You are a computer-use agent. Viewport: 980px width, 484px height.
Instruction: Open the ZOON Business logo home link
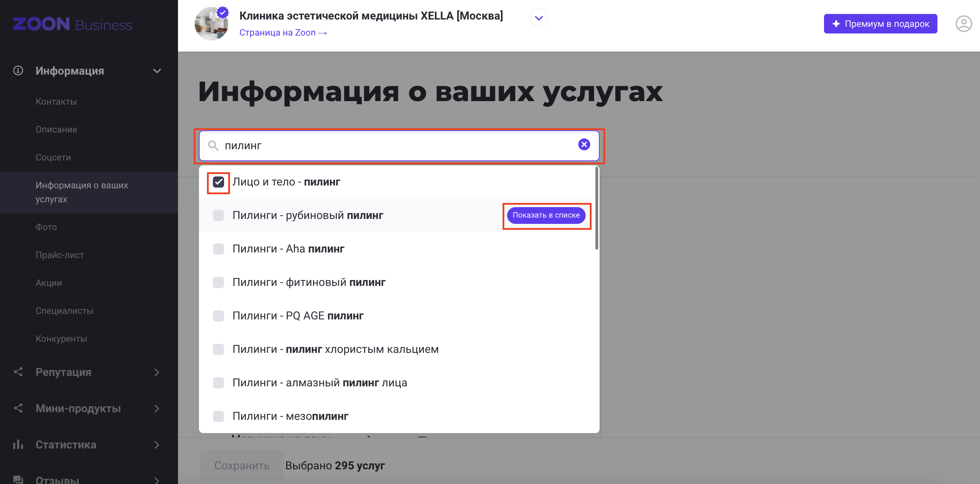(73, 24)
